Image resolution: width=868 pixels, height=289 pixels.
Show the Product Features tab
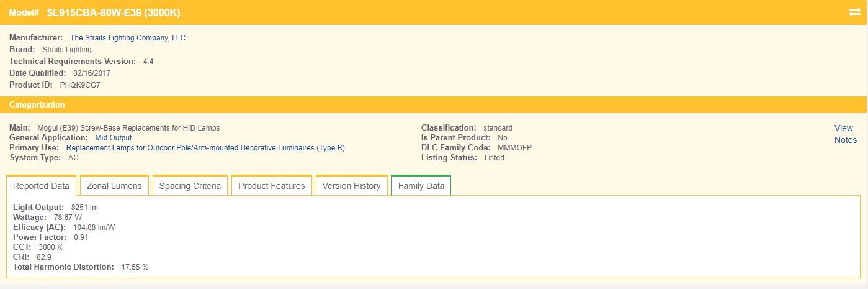pos(272,186)
